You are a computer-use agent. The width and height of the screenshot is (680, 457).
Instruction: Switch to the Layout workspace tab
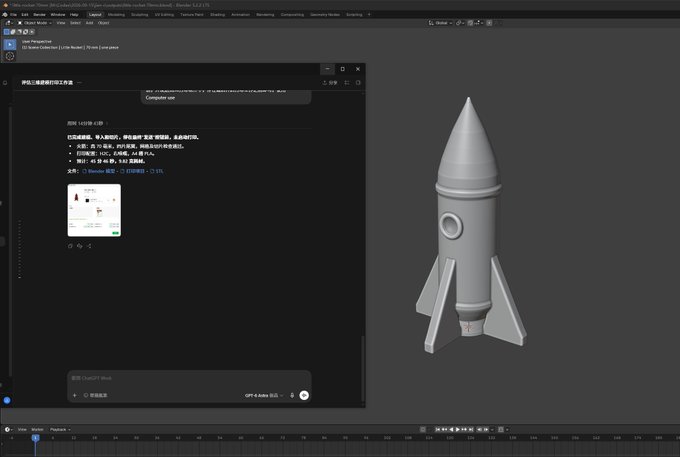tap(95, 14)
